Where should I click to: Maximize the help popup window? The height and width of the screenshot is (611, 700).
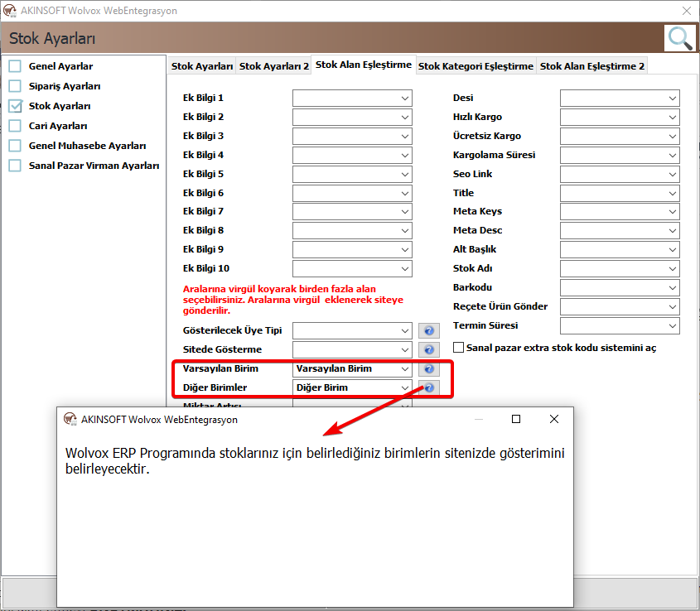click(515, 419)
